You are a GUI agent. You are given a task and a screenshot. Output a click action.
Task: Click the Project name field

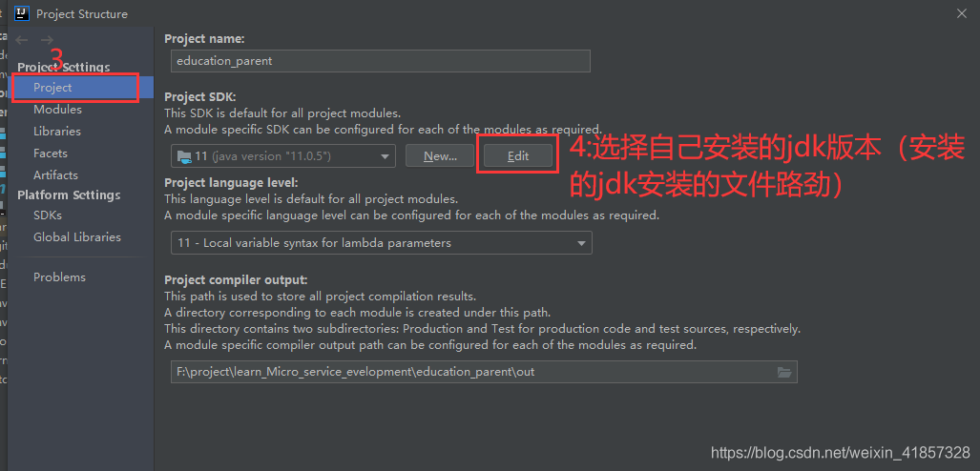click(380, 61)
